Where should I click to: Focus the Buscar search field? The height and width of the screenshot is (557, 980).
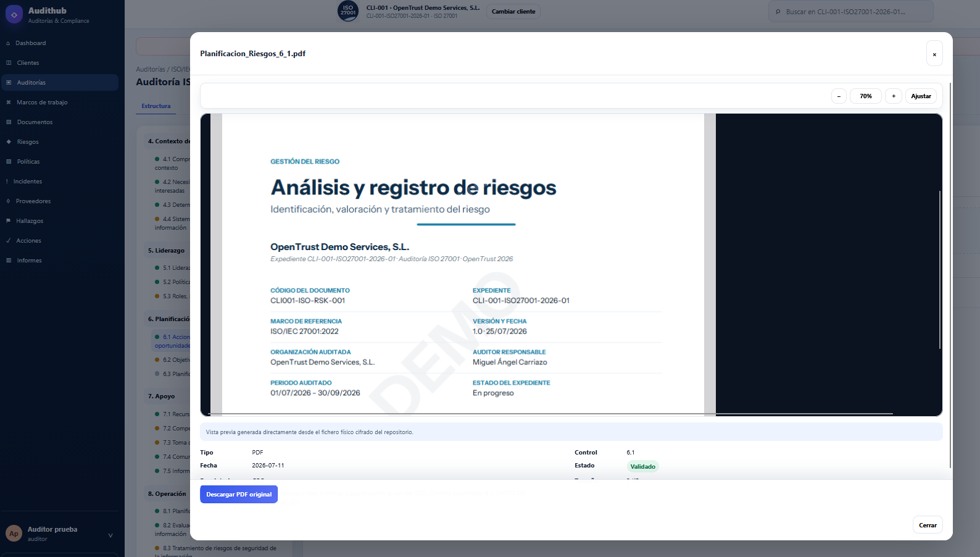click(x=850, y=12)
